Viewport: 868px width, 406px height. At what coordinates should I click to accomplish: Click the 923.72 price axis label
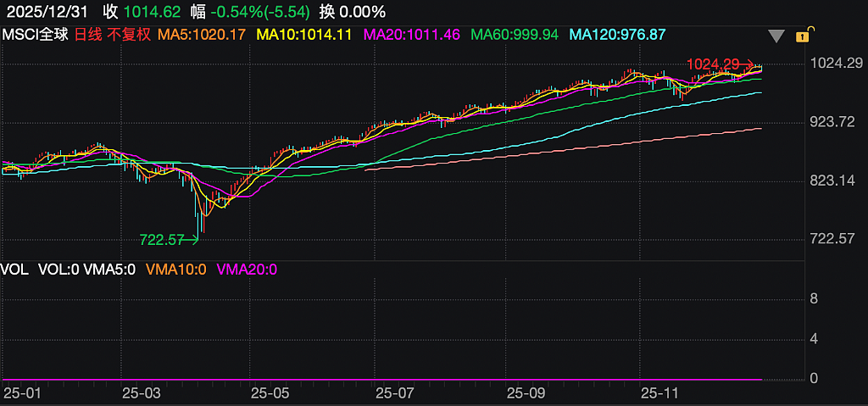(832, 122)
